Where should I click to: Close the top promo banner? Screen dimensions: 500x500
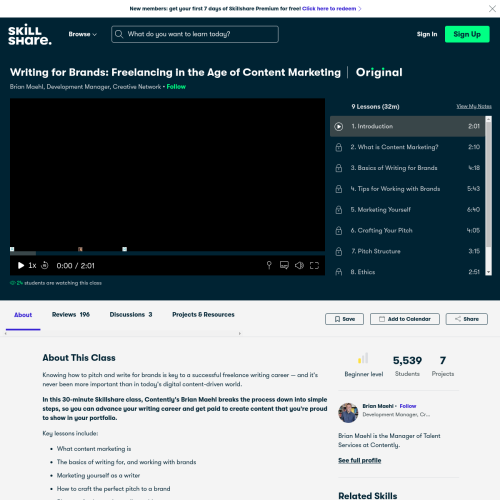coord(492,9)
